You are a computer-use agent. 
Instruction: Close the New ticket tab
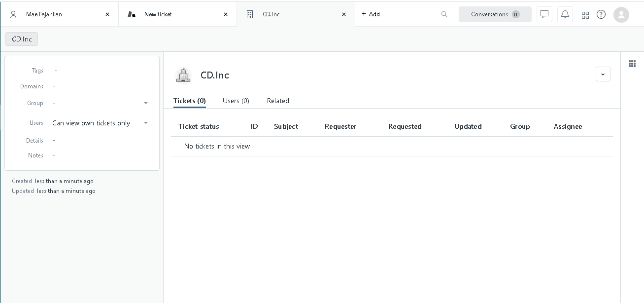click(x=226, y=14)
